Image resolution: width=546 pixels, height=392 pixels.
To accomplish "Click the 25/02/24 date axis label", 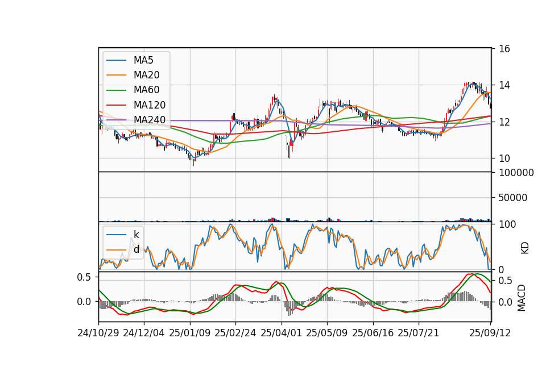I will pos(235,333).
